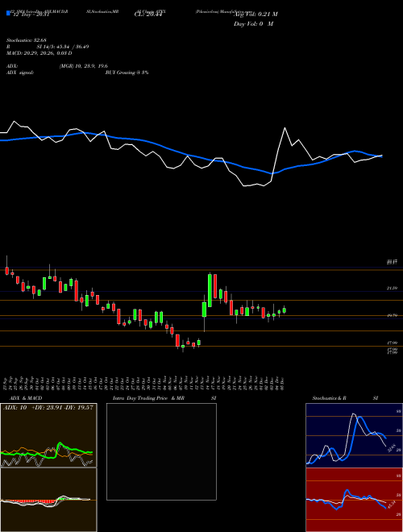The image size is (403, 532).
Task: Select the 'Stochastics: 32.68' value line
Action: point(27,41)
